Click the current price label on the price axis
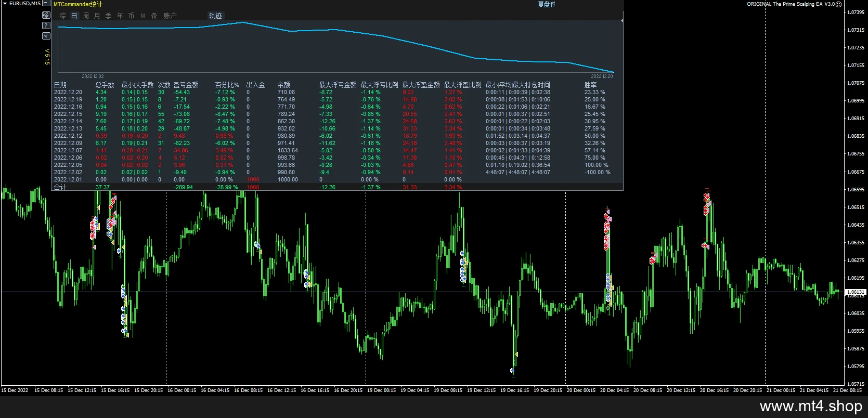The height and width of the screenshot is (418, 868). (855, 292)
